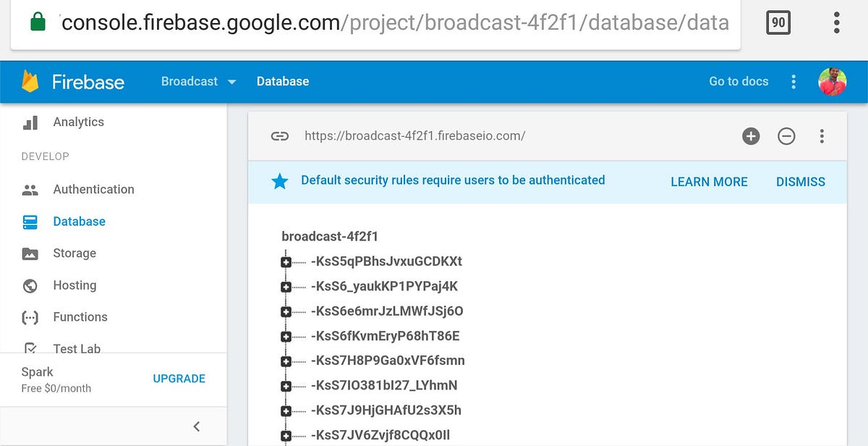Go to Functions in the sidebar

pos(80,317)
